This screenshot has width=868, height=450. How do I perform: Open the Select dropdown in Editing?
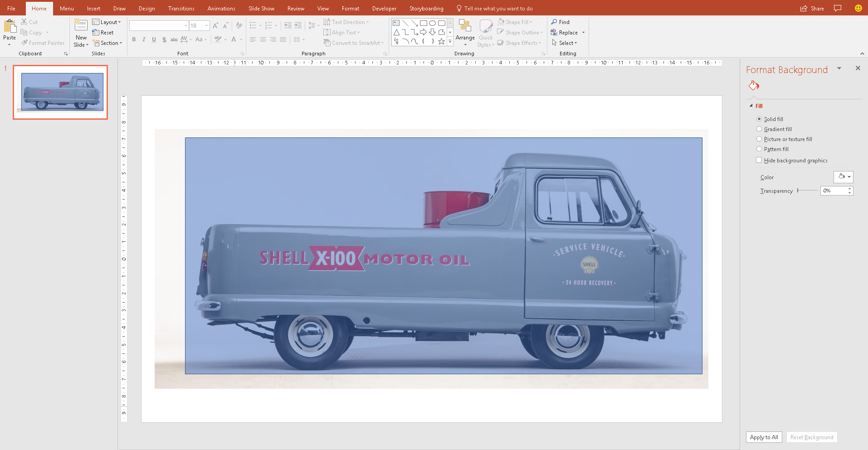(565, 43)
